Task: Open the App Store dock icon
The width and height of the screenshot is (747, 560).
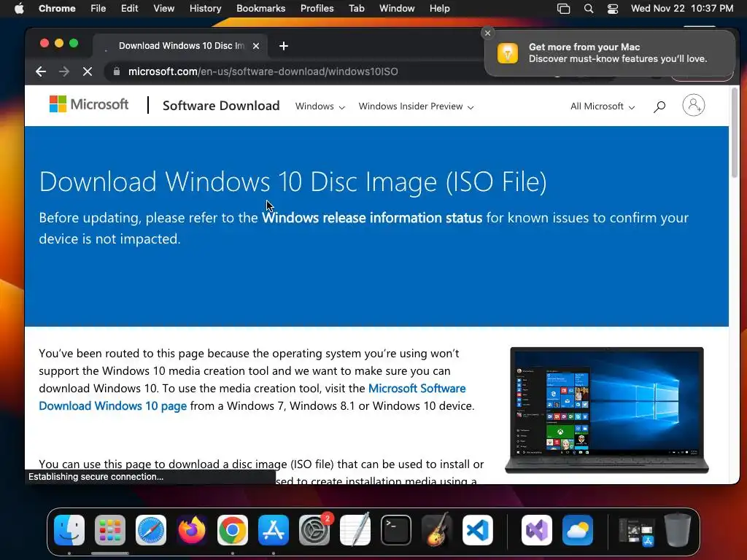Action: (274, 529)
